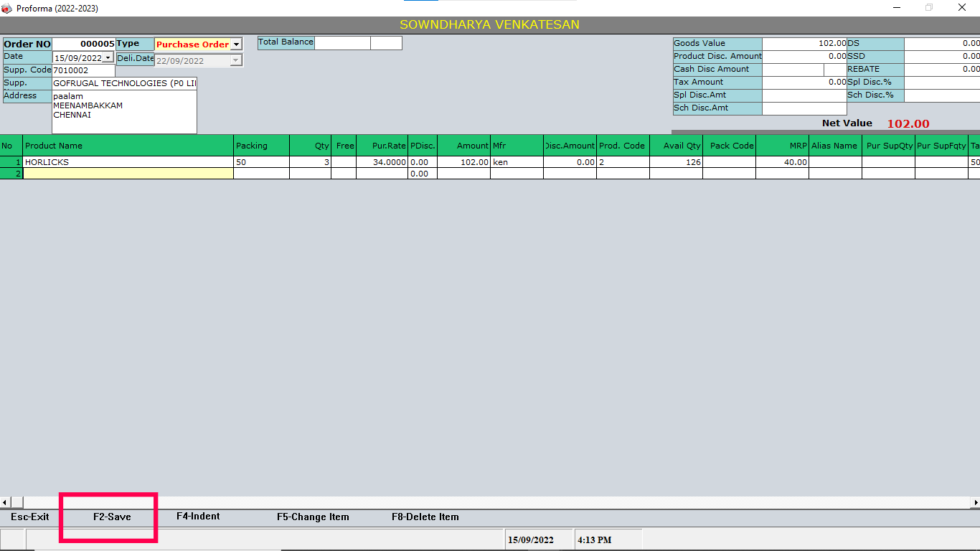Click the Free cell in HORLICKS row
The image size is (980, 551).
pyautogui.click(x=344, y=162)
